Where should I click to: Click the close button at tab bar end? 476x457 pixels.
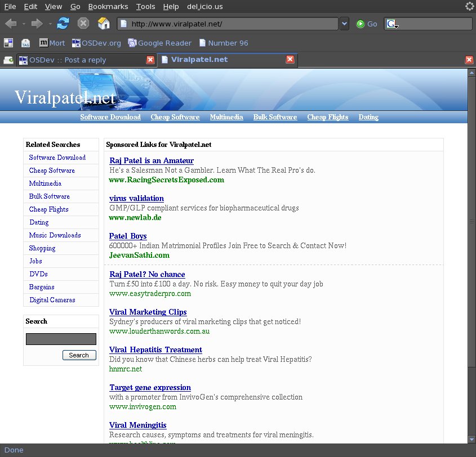tap(469, 60)
